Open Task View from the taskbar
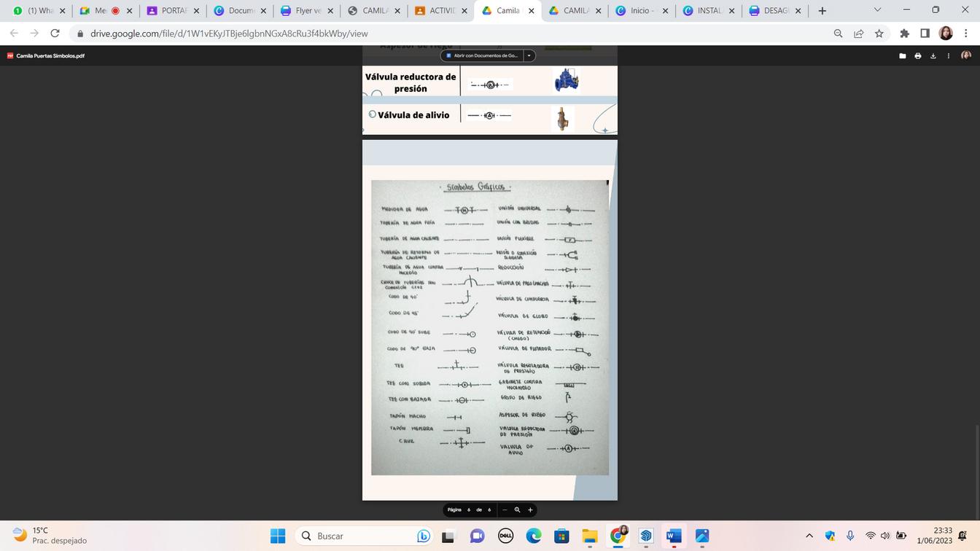This screenshot has width=980, height=551. 448,536
